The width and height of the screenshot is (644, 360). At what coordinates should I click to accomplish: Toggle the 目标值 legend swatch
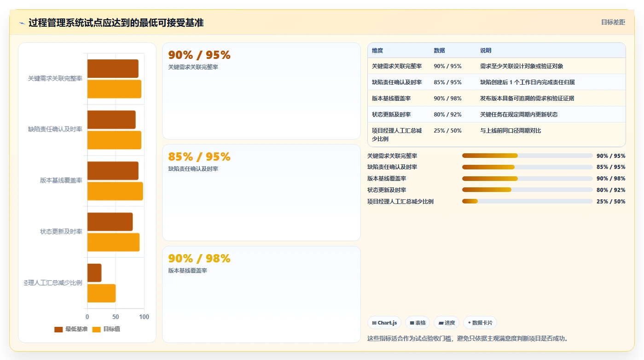point(96,329)
